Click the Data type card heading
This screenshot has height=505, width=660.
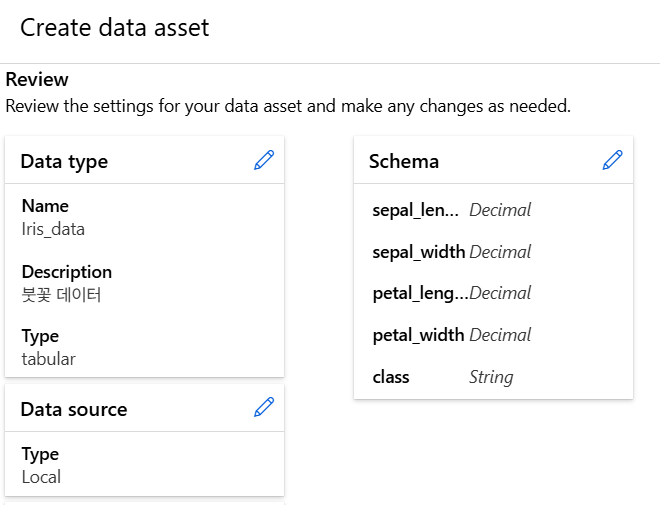(64, 161)
